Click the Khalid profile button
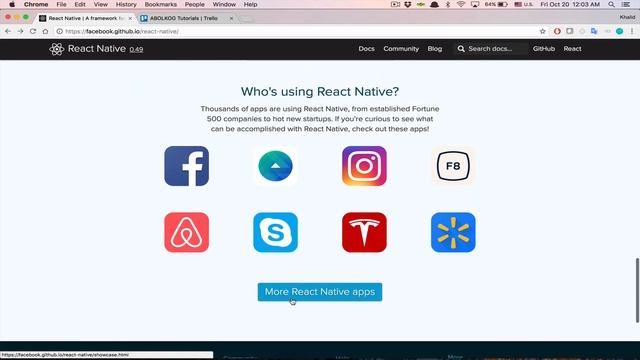Image resolution: width=640 pixels, height=360 pixels. point(627,17)
